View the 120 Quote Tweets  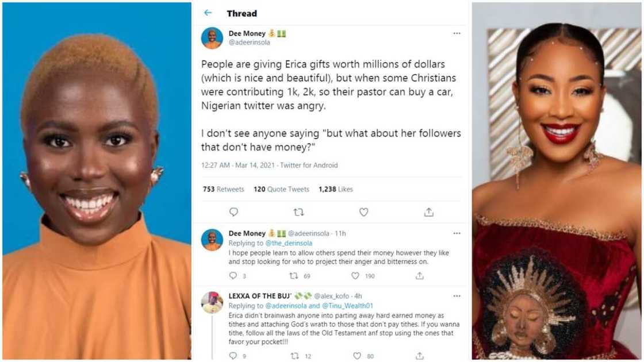click(281, 188)
